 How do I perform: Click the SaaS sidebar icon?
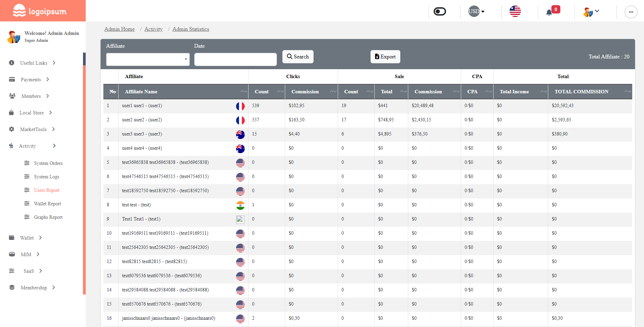tap(12, 271)
